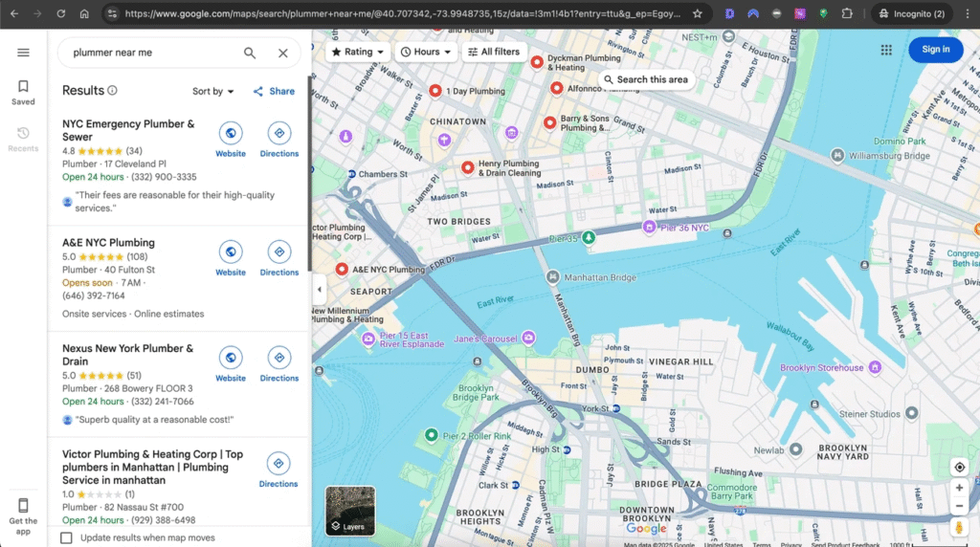Collapse the side results panel
Viewport: 980px width, 547px height.
point(320,289)
